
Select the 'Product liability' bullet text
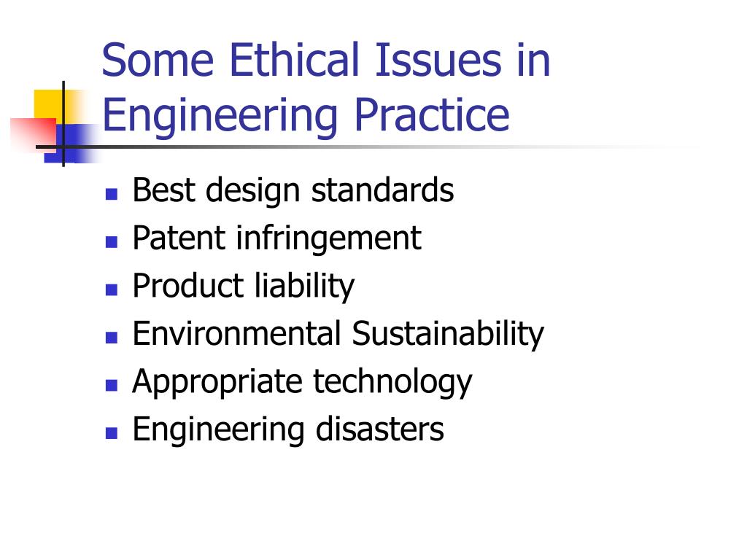tap(244, 287)
